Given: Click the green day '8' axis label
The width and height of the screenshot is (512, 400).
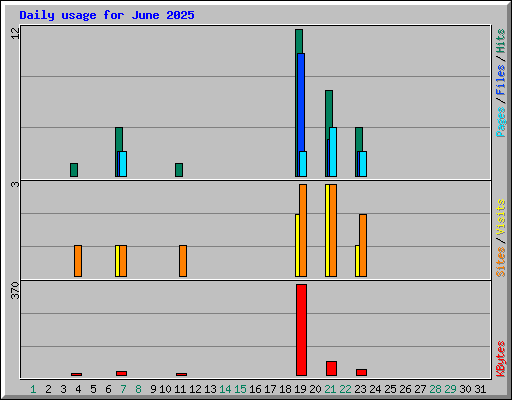Looking at the screenshot, I should point(138,389).
